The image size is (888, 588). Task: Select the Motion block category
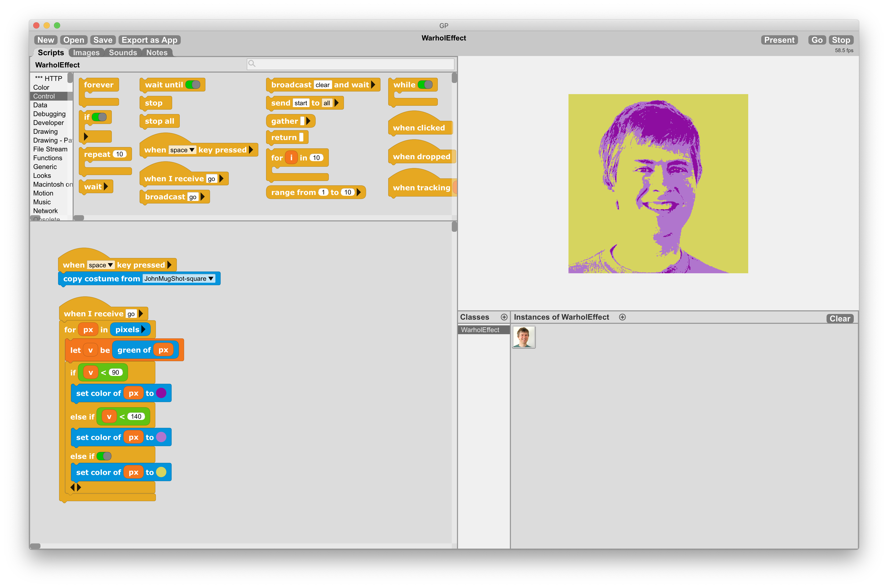click(43, 193)
